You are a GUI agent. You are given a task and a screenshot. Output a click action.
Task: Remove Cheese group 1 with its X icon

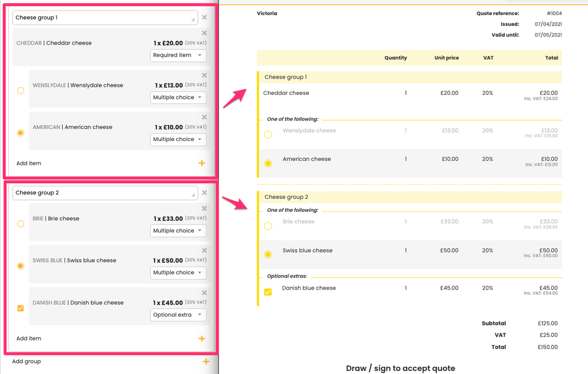pos(204,17)
